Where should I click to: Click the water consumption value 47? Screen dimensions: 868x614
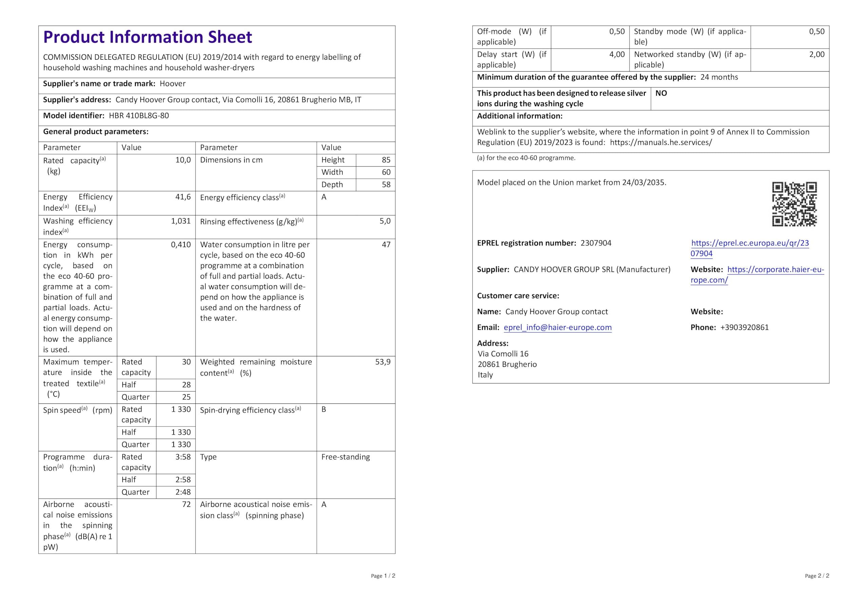[386, 245]
